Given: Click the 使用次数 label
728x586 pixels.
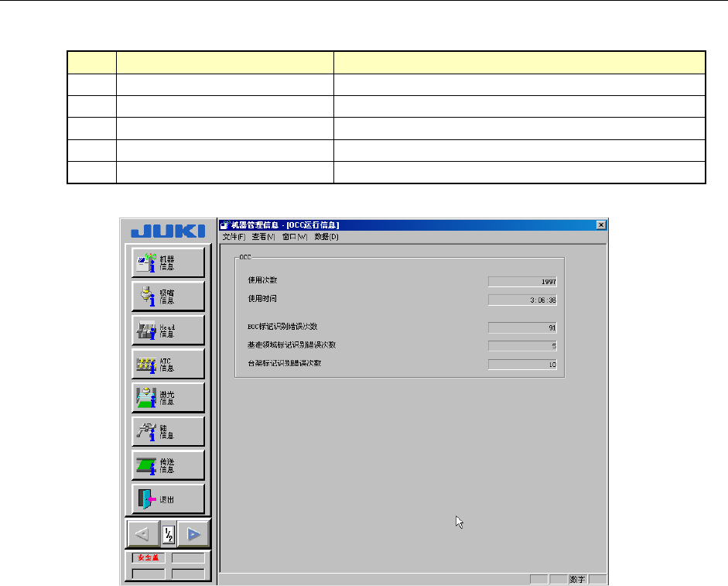Looking at the screenshot, I should [262, 280].
